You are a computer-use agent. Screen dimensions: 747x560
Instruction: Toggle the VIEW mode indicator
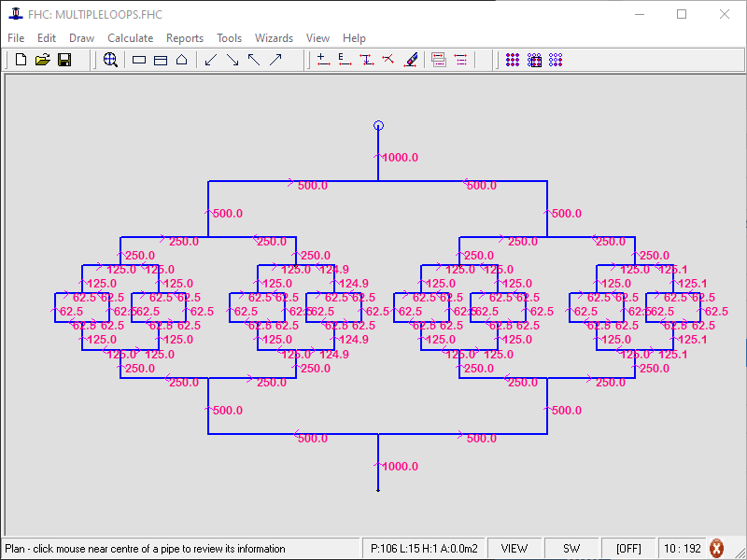click(514, 548)
